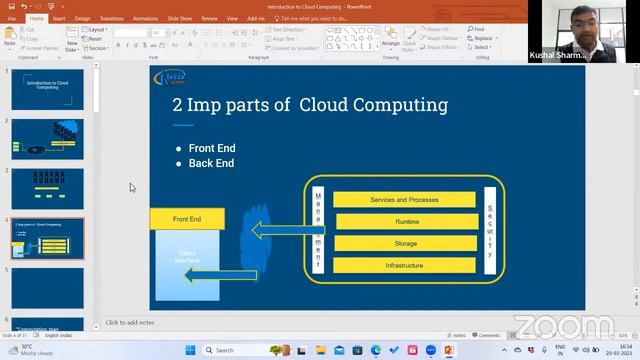This screenshot has height=360, width=640.
Task: Switch to the Animations tab
Action: (145, 18)
